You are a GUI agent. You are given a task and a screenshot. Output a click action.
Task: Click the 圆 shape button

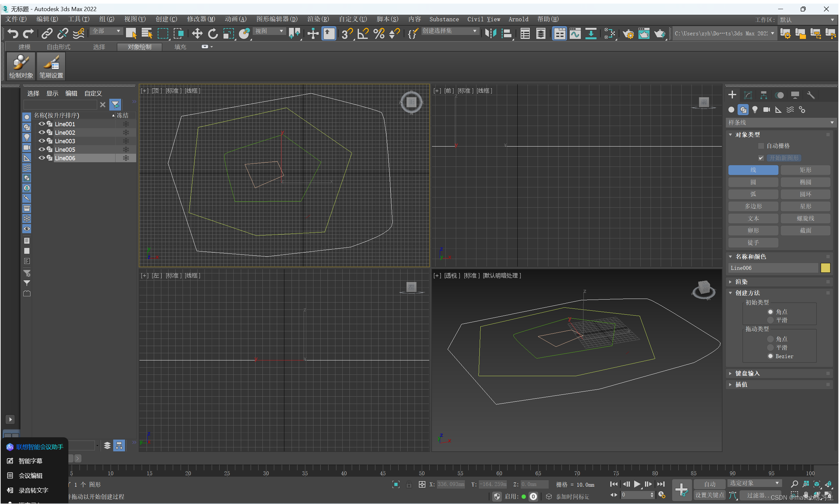753,182
